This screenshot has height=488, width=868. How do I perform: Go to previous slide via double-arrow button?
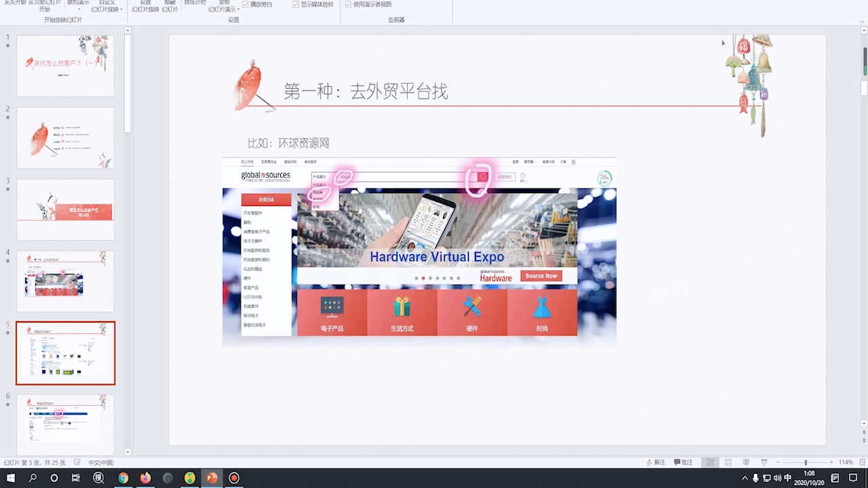(864, 432)
